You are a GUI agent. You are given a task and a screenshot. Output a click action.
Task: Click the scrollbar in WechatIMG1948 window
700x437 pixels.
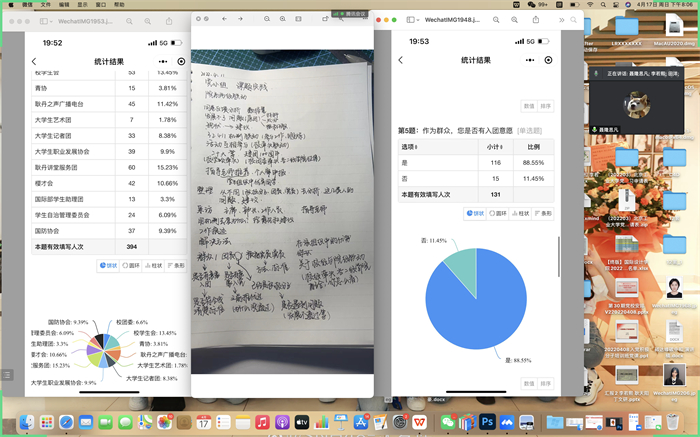point(558,257)
